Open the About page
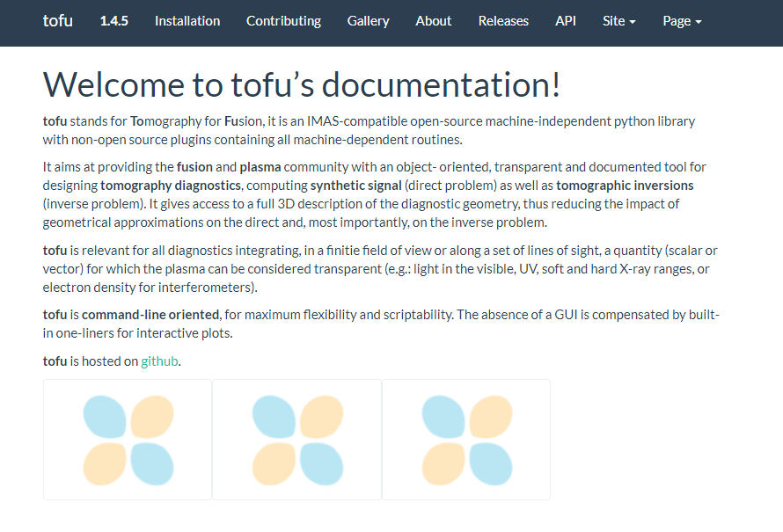783x532 pixels. (x=433, y=21)
